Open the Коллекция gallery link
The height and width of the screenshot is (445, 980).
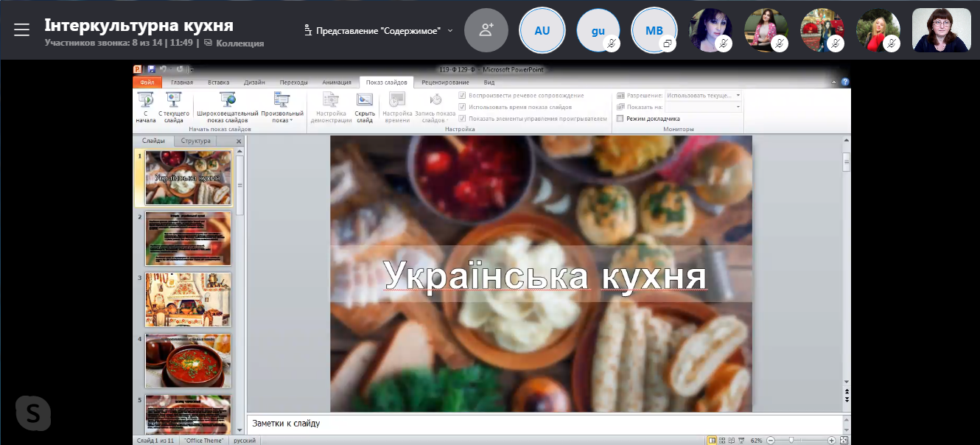point(234,43)
